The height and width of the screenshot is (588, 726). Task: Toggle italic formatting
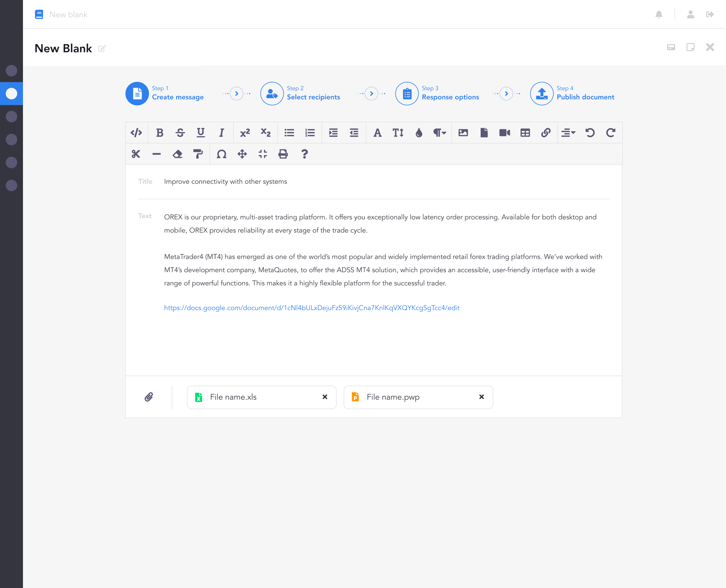click(221, 133)
